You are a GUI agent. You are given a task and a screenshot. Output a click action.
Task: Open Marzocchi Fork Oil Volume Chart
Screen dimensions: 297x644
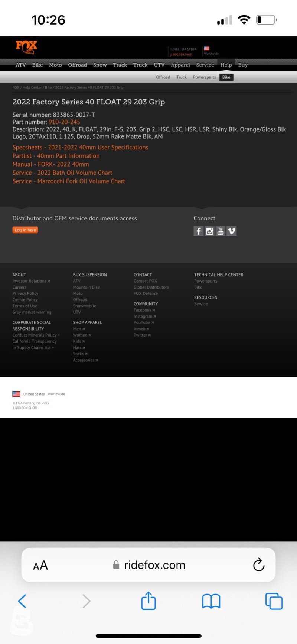[69, 181]
